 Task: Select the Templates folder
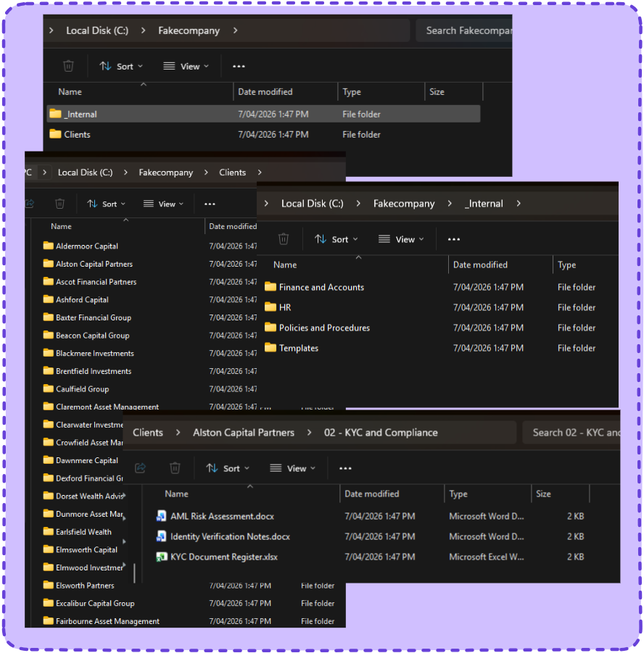pos(298,349)
